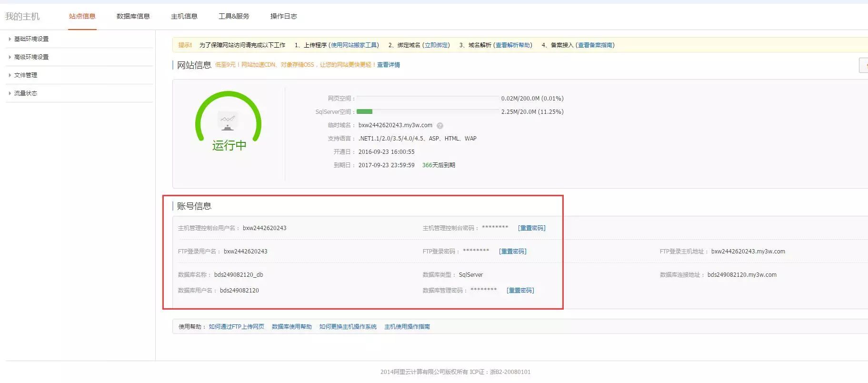Click console username bxw2442620243
The image size is (868, 383).
(265, 228)
